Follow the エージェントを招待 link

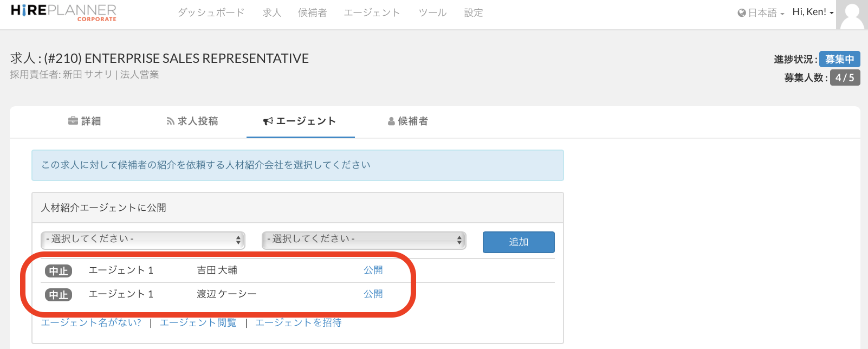(298, 322)
